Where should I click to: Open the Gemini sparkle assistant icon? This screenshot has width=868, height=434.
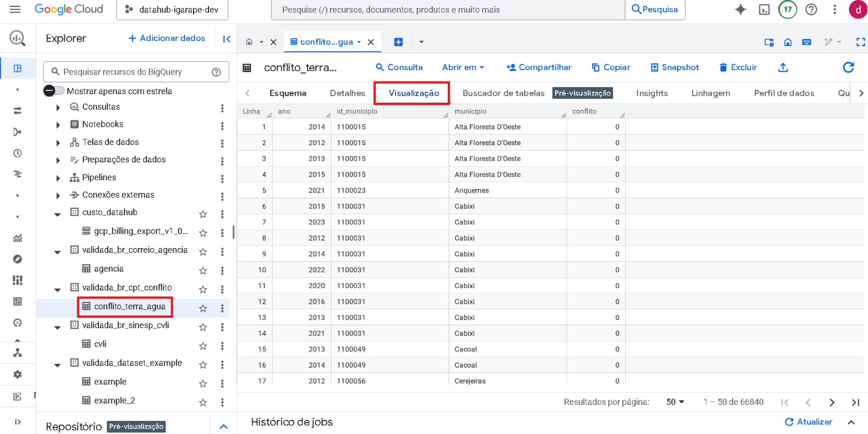740,10
